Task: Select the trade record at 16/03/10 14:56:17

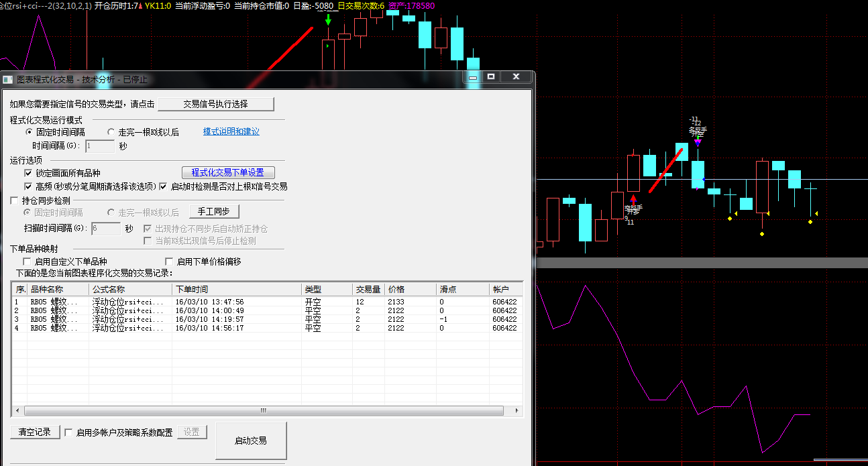Action: point(268,328)
